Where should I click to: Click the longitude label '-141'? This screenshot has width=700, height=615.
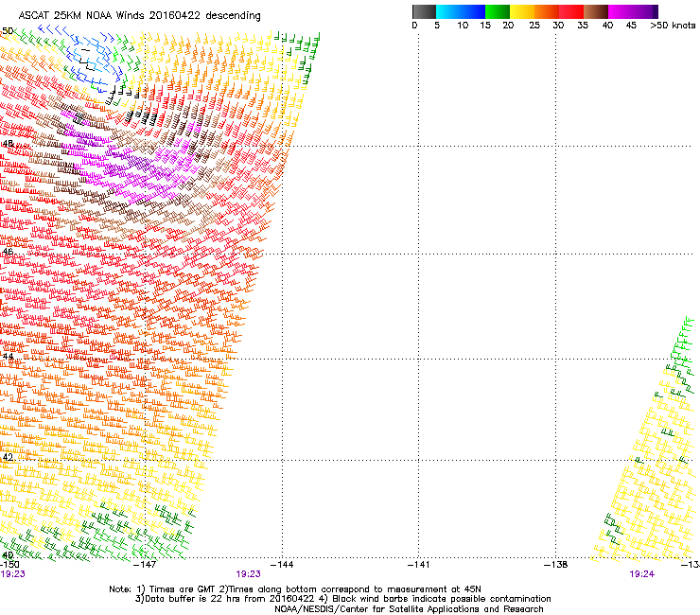[418, 565]
